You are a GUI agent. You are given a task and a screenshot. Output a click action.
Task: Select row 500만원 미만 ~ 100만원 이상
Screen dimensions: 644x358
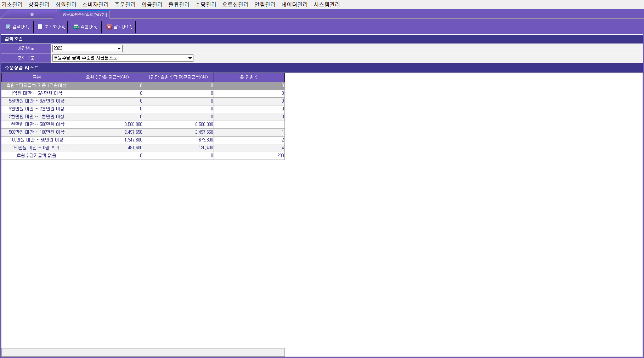[143, 132]
